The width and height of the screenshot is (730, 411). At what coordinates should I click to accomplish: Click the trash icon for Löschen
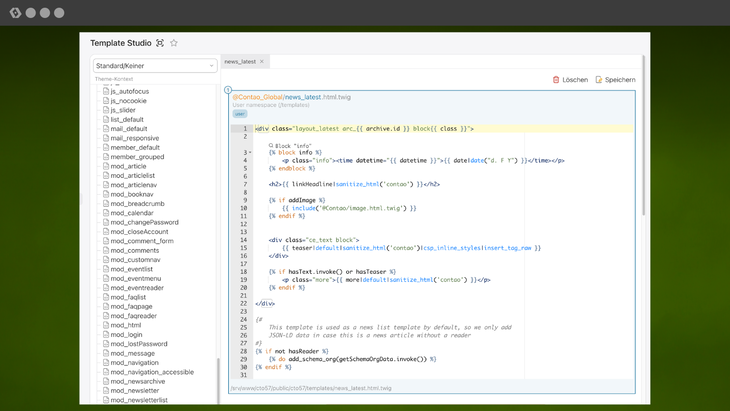click(x=556, y=80)
